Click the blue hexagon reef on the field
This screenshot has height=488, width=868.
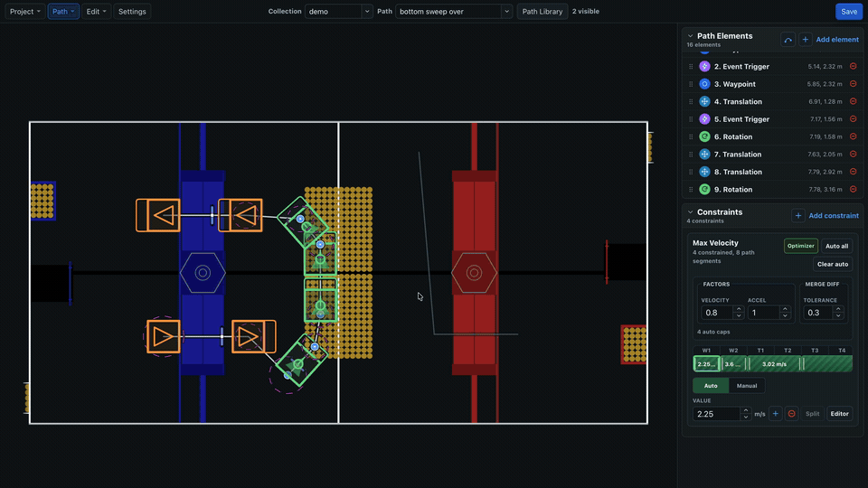(203, 273)
